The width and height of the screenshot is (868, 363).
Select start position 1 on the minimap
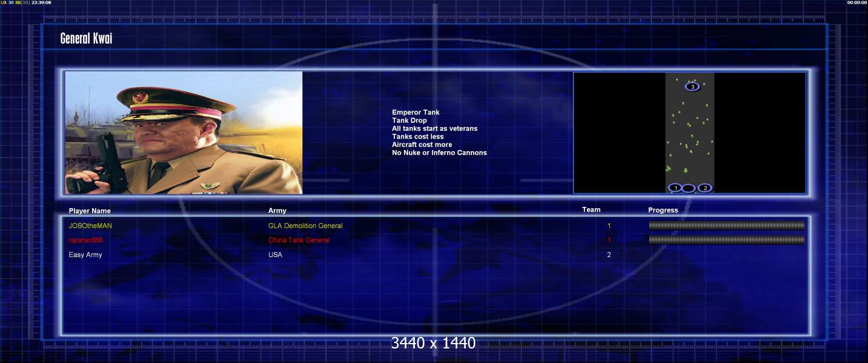click(x=676, y=188)
